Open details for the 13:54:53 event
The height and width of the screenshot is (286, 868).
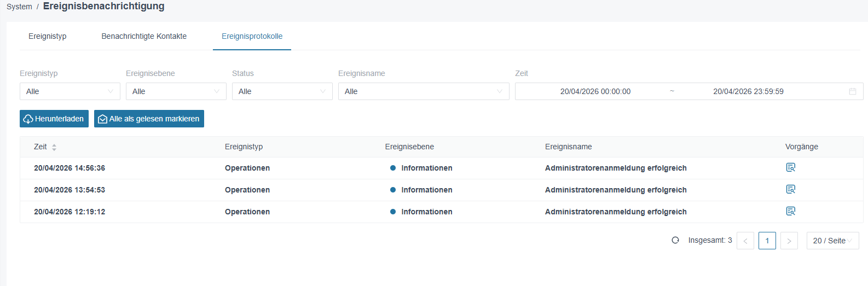tap(790, 189)
